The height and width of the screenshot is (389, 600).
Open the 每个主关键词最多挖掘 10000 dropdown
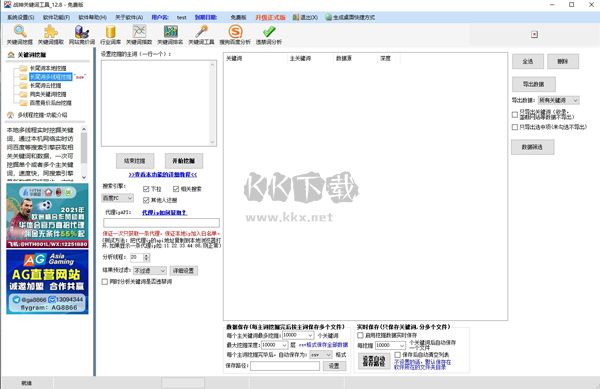coord(298,335)
